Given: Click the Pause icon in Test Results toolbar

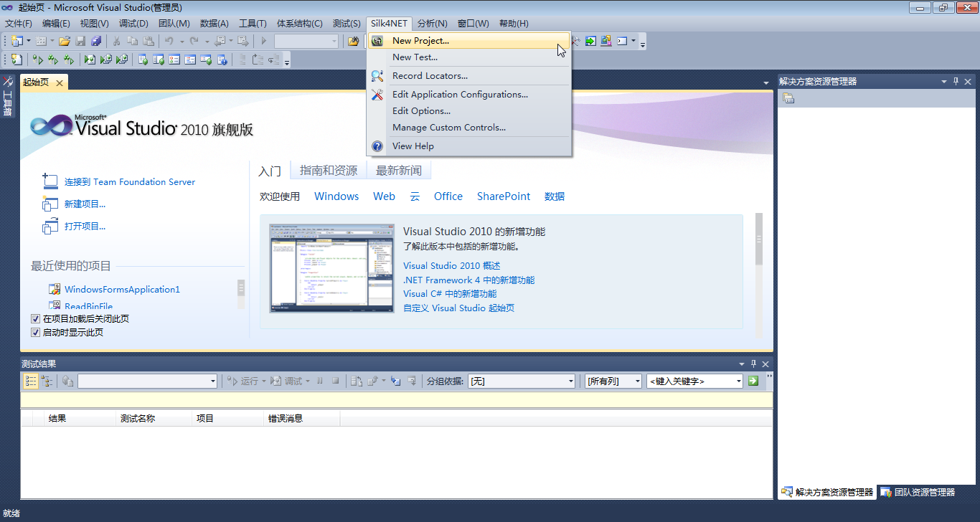Looking at the screenshot, I should click(320, 381).
